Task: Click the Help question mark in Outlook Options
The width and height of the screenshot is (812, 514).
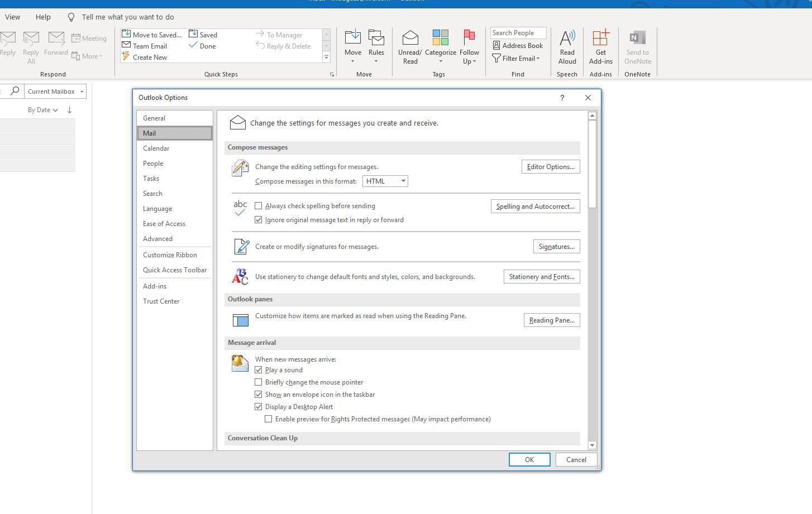Action: click(562, 98)
